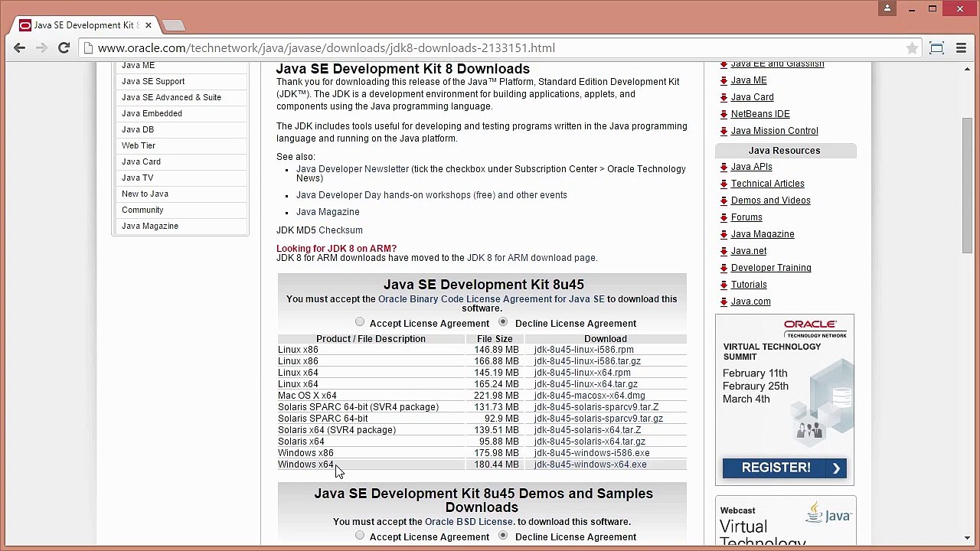This screenshot has width=980, height=551.
Task: Download jdk-8u45-windows-x64.exe
Action: pos(590,465)
